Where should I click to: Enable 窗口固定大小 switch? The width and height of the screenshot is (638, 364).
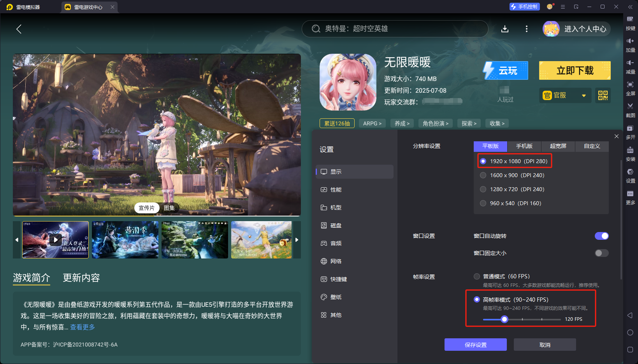[x=601, y=253]
